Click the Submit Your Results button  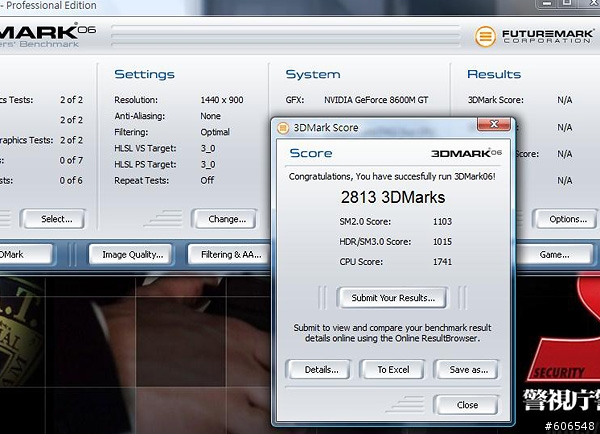pos(393,298)
